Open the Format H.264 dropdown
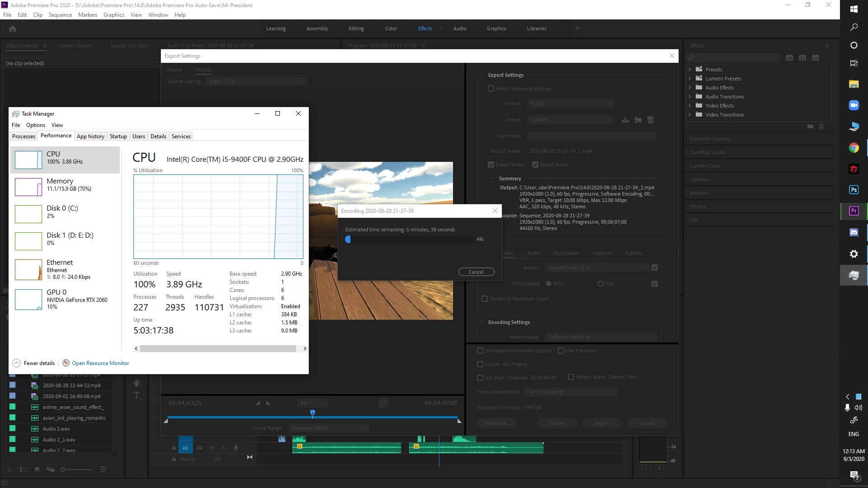 coord(571,103)
